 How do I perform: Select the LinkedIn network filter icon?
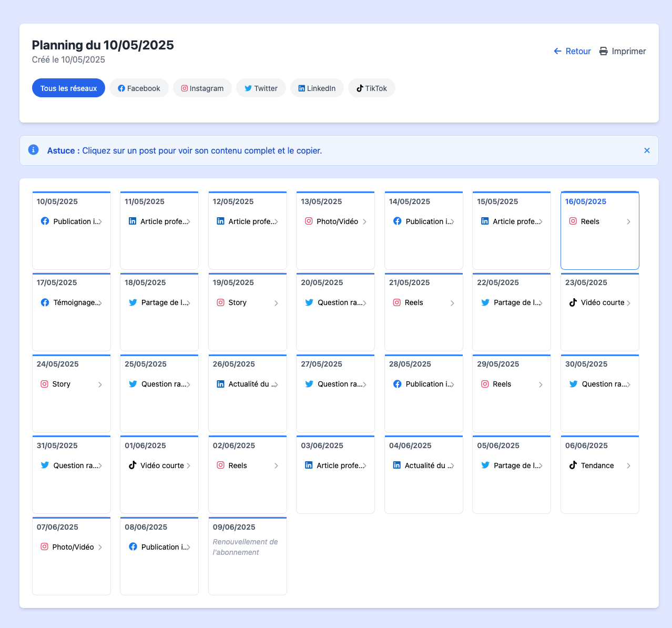(301, 88)
